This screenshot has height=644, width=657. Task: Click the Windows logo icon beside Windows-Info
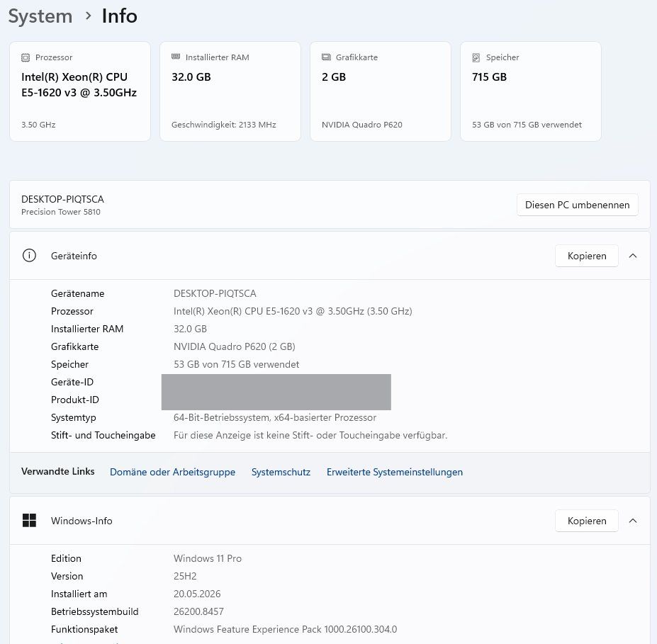(x=29, y=521)
